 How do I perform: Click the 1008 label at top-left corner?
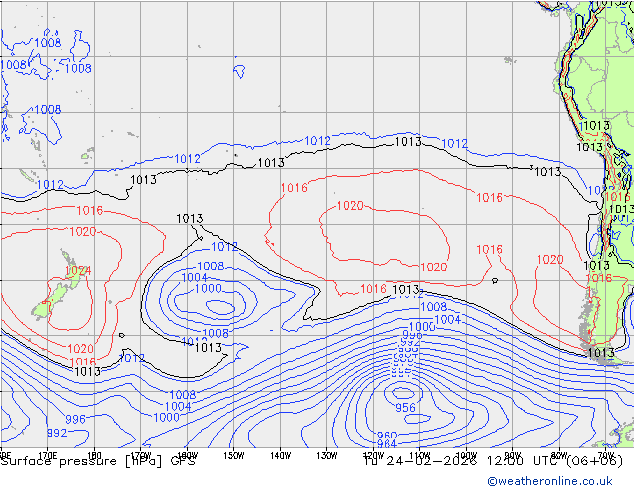47,43
